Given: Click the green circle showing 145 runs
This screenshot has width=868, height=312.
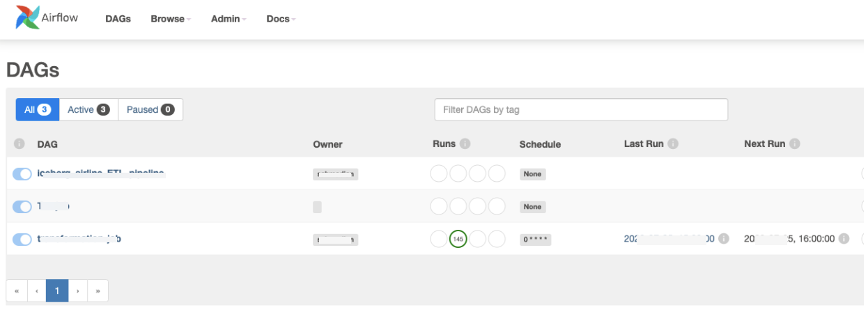Looking at the screenshot, I should pyautogui.click(x=458, y=239).
